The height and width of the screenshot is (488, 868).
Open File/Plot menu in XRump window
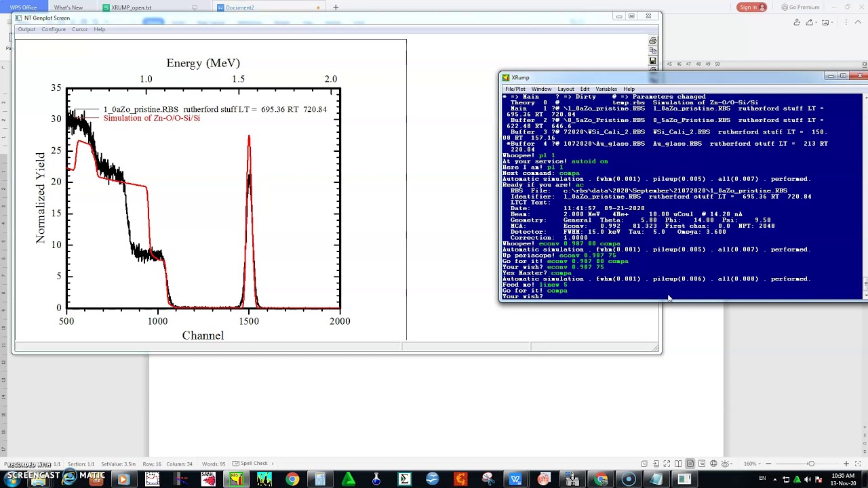515,89
